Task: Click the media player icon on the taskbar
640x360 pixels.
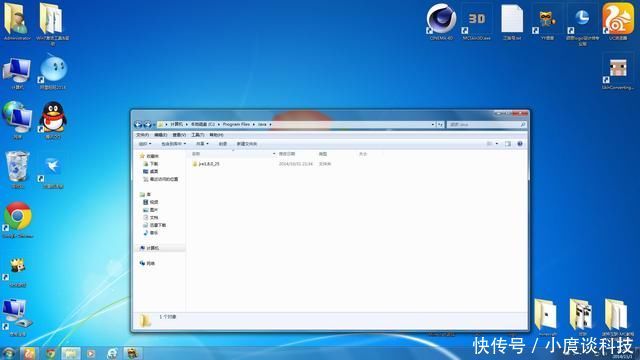Action: pos(91,353)
